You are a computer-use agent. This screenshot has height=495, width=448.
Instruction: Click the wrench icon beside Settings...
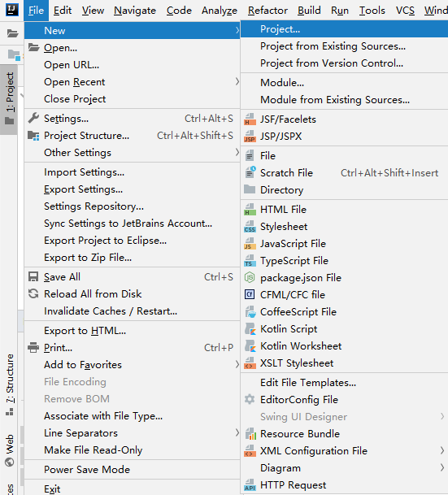[x=33, y=118]
